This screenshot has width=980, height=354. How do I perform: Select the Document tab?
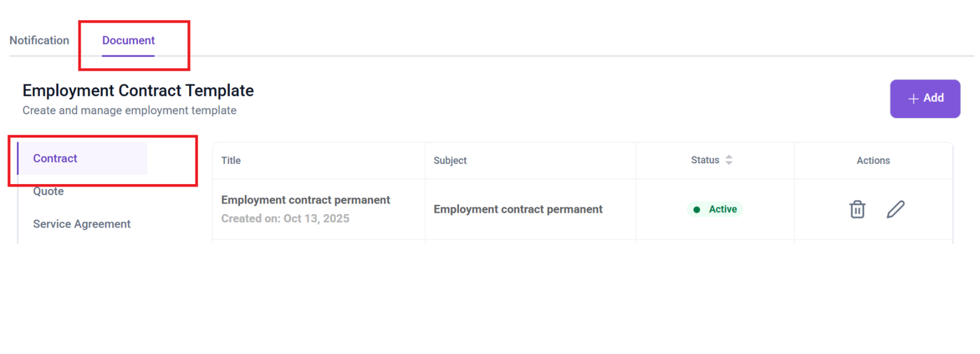[129, 41]
